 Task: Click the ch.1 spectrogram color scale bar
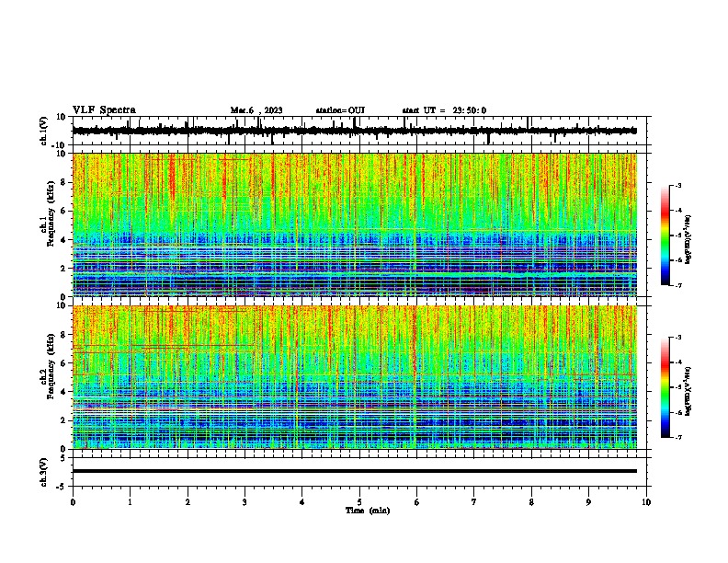pyautogui.click(x=665, y=236)
